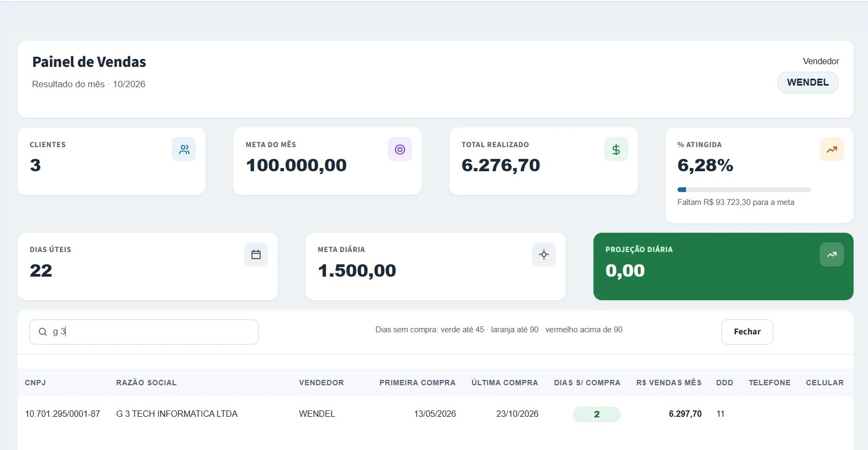This screenshot has height=450, width=868.
Task: Click the Total Realizado value 6.276,70
Action: pyautogui.click(x=501, y=165)
